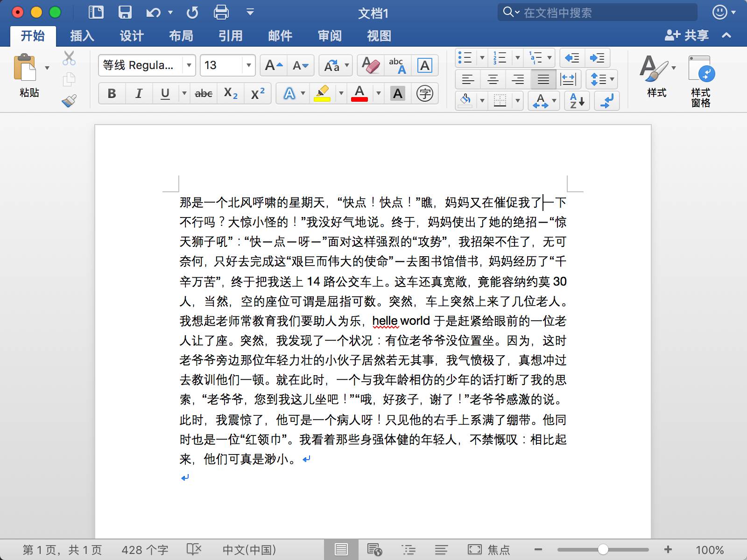Image resolution: width=747 pixels, height=560 pixels.
Task: Click the Format Painter brush icon
Action: [69, 101]
